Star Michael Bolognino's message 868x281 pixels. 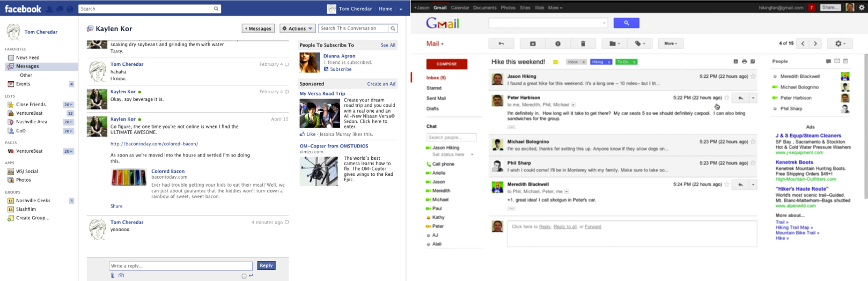tap(753, 142)
